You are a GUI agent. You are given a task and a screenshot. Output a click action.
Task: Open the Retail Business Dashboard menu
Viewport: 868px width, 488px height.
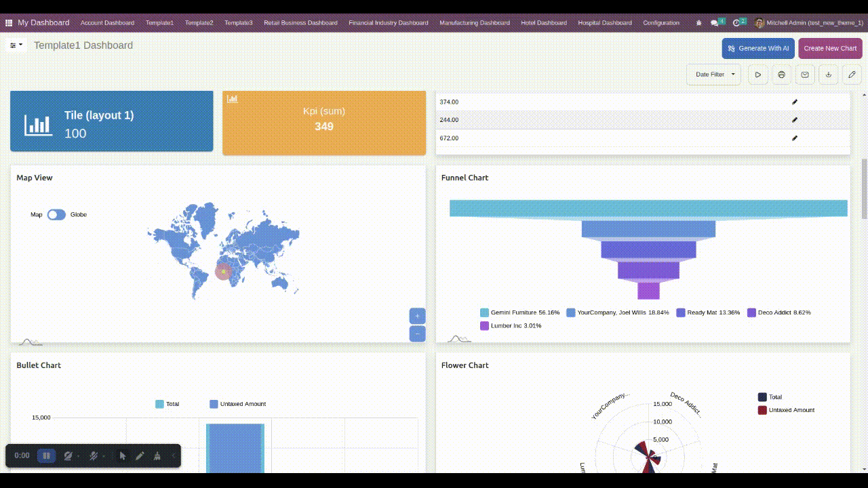[300, 23]
